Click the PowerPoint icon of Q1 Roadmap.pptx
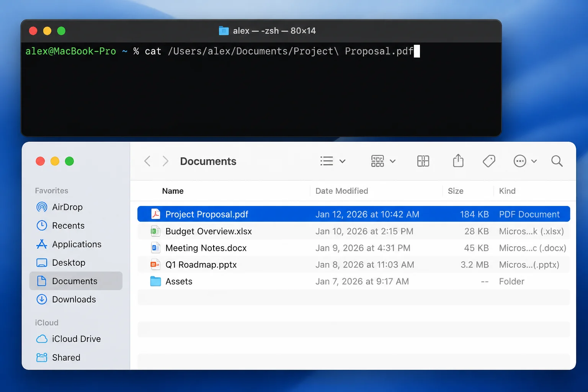Viewport: 588px width, 392px height. (155, 265)
